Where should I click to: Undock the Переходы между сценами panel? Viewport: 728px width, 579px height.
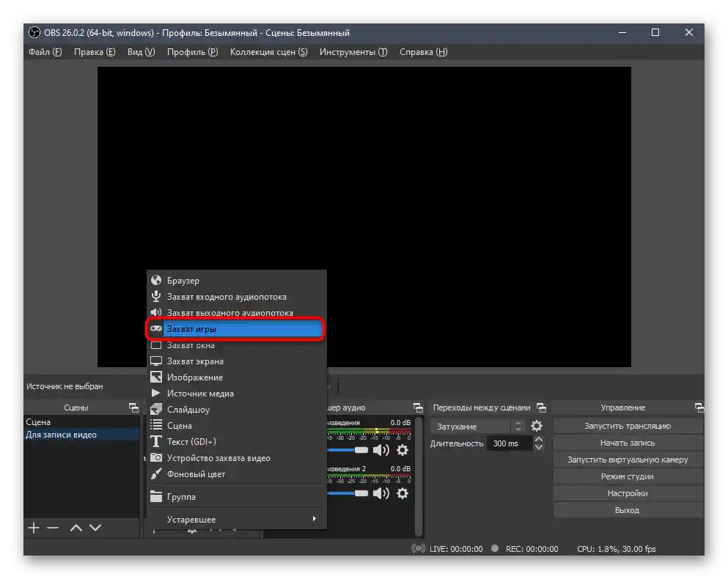click(541, 407)
